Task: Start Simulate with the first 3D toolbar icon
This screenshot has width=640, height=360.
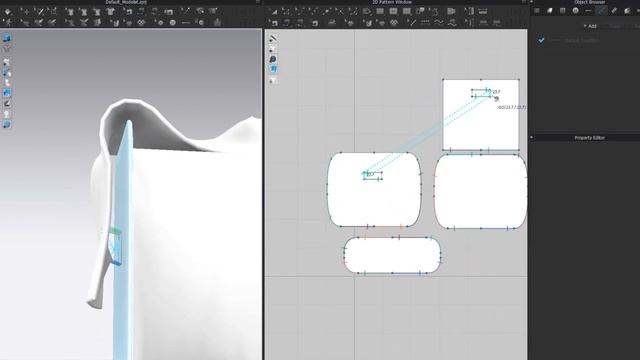Action: (x=7, y=12)
